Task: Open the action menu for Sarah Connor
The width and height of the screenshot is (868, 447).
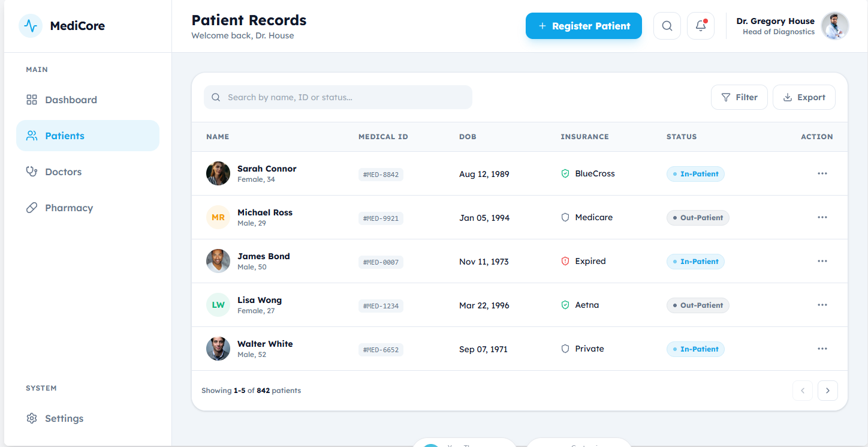Action: [x=822, y=173]
